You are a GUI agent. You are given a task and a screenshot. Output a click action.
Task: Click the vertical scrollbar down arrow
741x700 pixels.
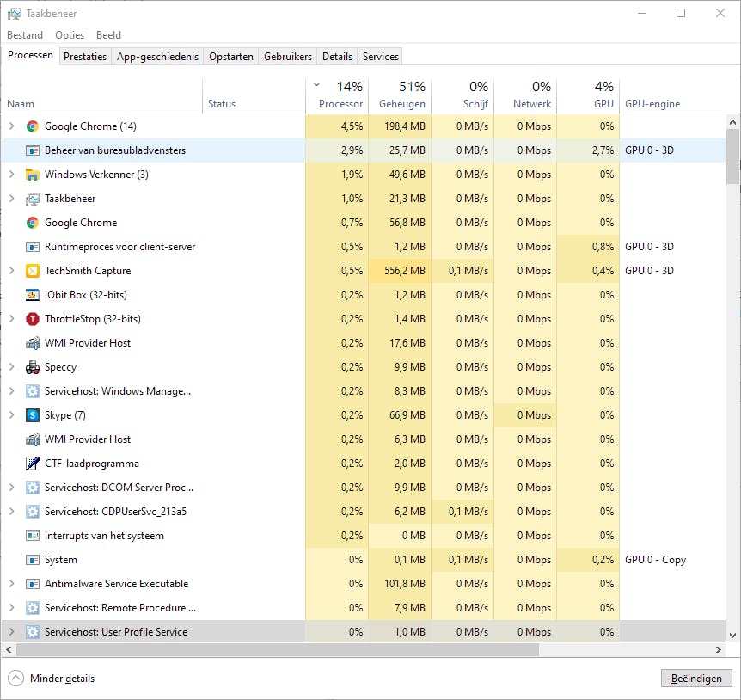click(x=733, y=636)
